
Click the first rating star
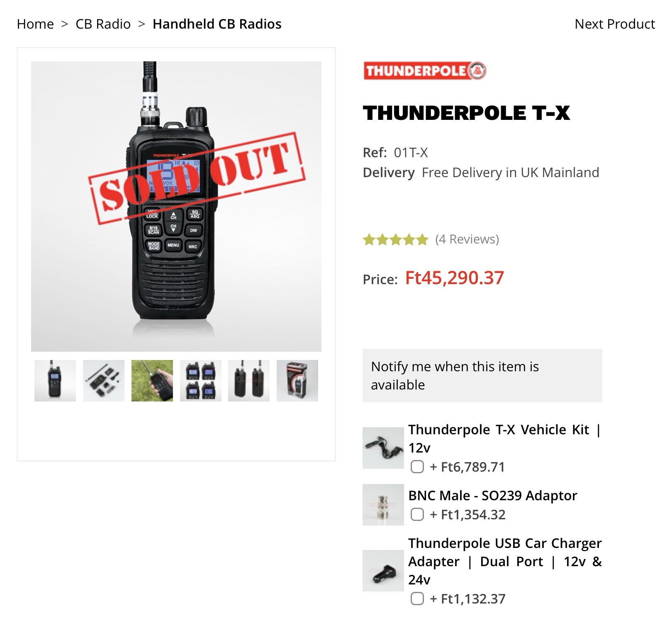tap(369, 238)
